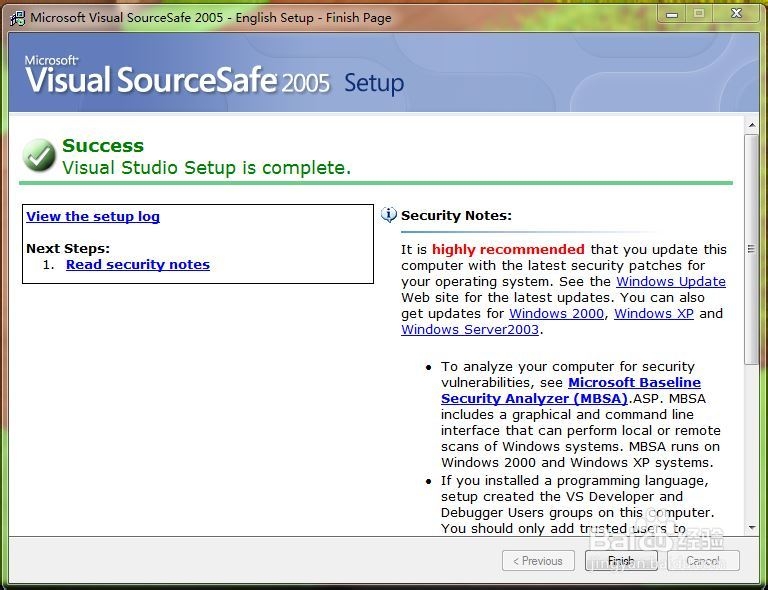This screenshot has height=590, width=768.
Task: Click the setup window title bar icon
Action: click(18, 18)
